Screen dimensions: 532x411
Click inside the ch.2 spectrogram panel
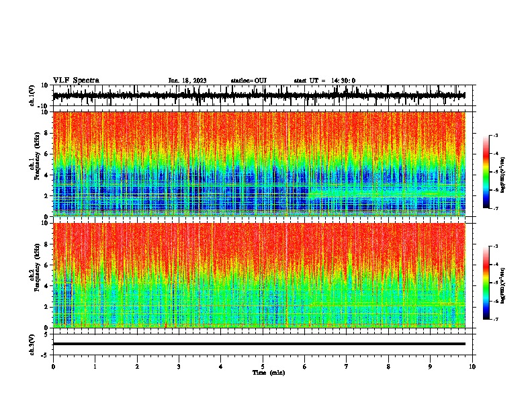pyautogui.click(x=259, y=275)
